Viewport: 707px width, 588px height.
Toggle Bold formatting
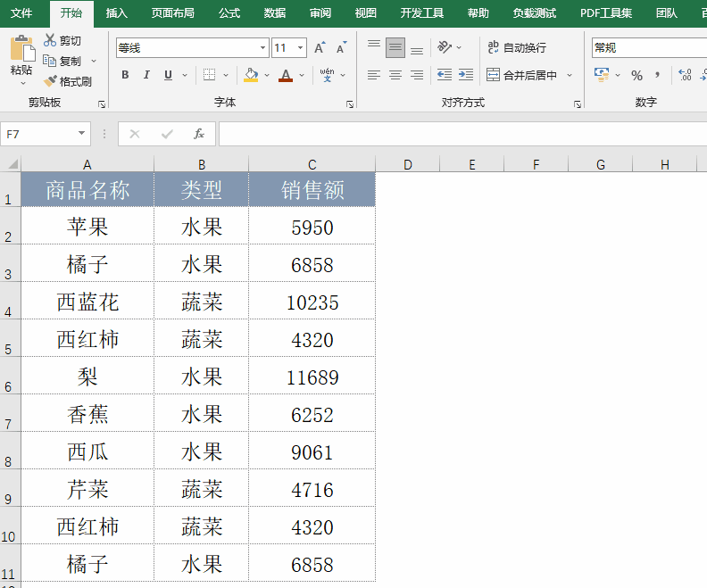(x=125, y=75)
